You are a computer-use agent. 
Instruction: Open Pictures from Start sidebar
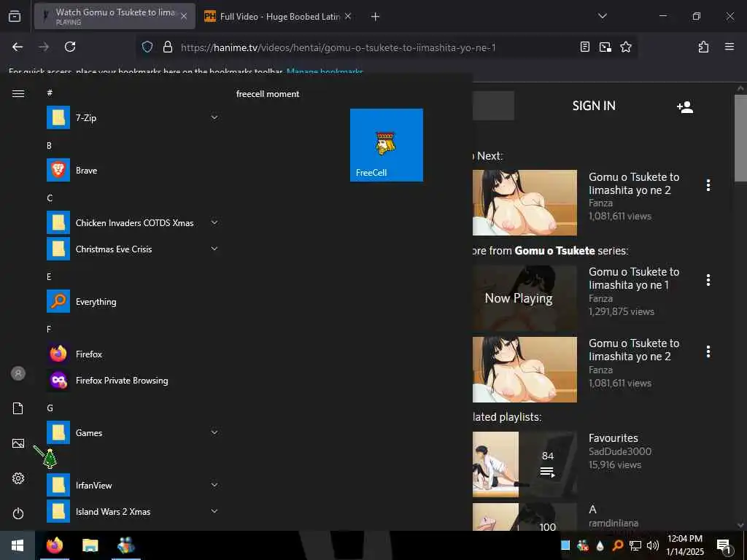click(x=18, y=443)
